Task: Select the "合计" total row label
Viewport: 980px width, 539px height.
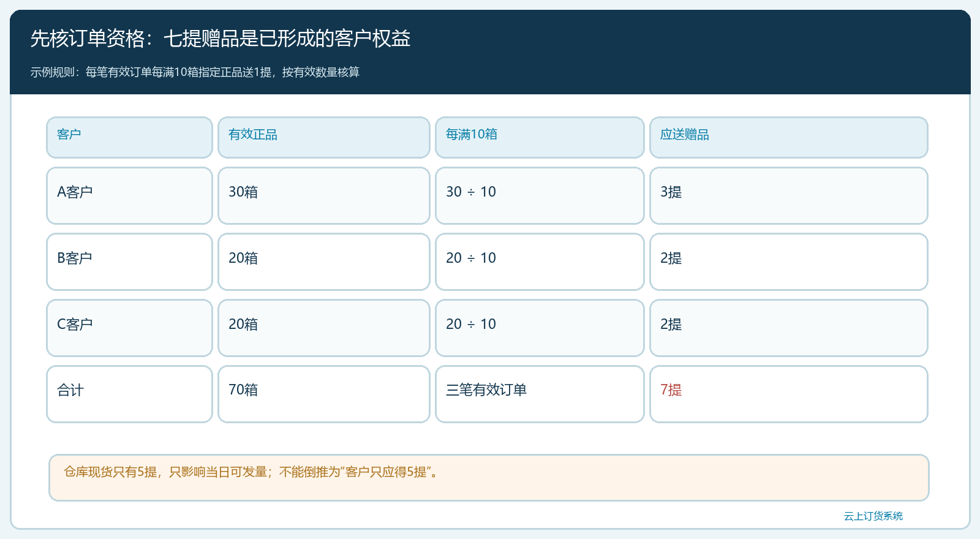Action: click(x=129, y=394)
